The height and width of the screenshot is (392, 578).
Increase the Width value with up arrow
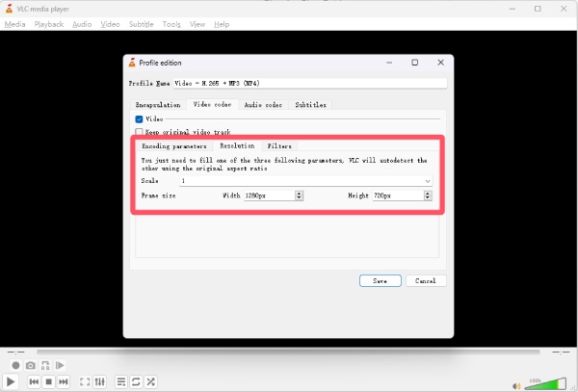[299, 193]
